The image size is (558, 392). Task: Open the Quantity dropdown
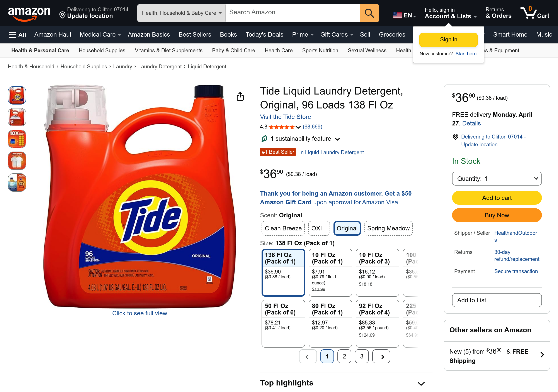[497, 179]
